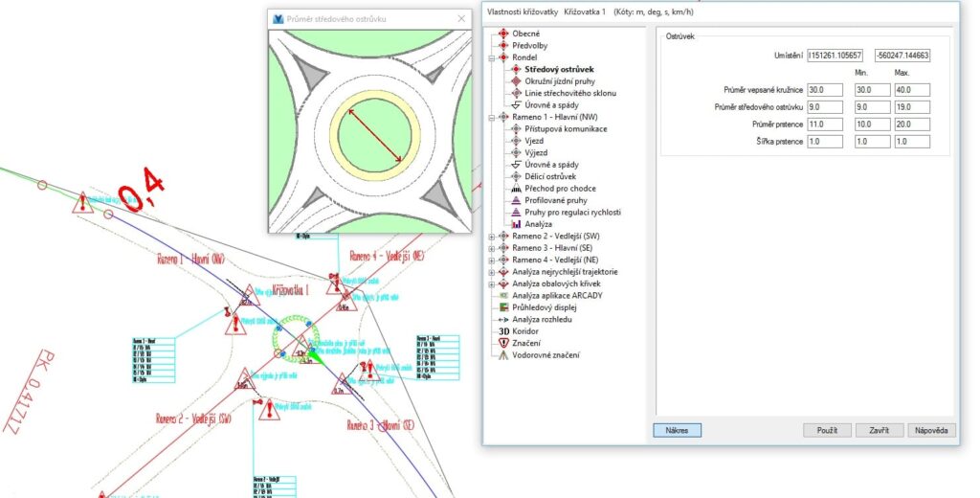This screenshot has height=498, width=980.
Task: Select Průhledový displej label
Action: click(545, 307)
